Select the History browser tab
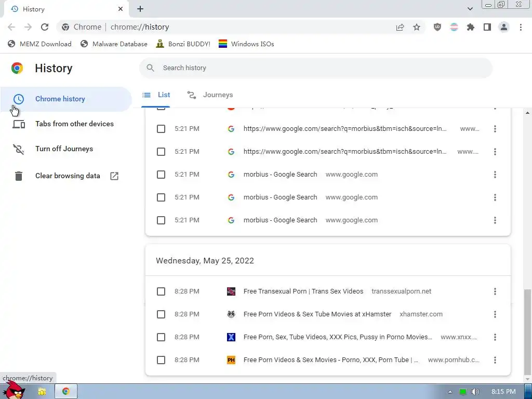Screen dimensions: 532x399 point(66,9)
